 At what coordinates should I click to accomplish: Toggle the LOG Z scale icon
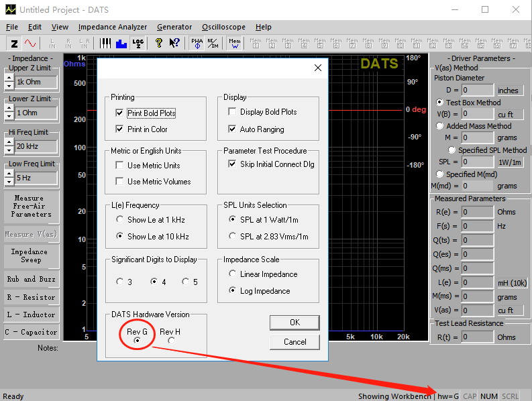[138, 44]
